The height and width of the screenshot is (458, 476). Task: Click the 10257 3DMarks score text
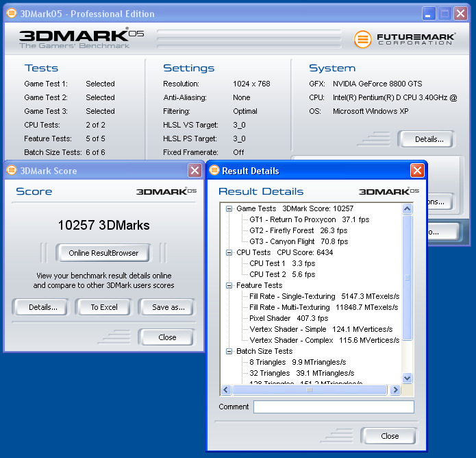pos(103,225)
